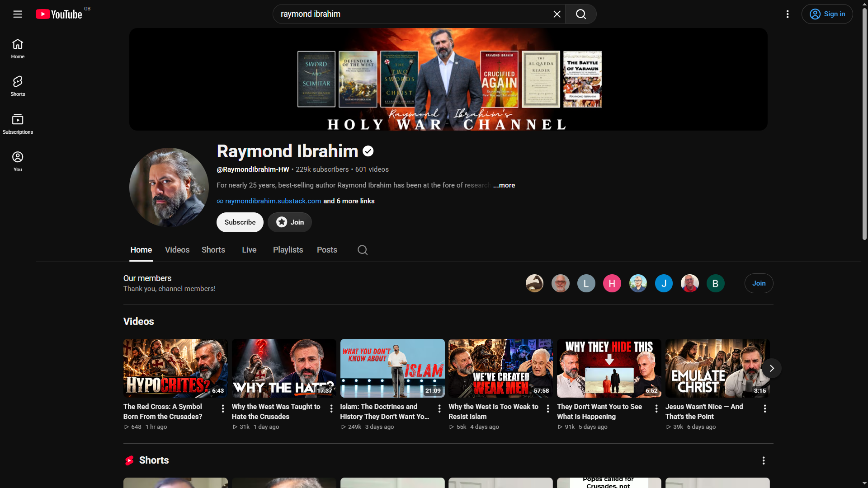
Task: Open the 'What You Don't Know About Islam' thumbnail
Action: (392, 368)
